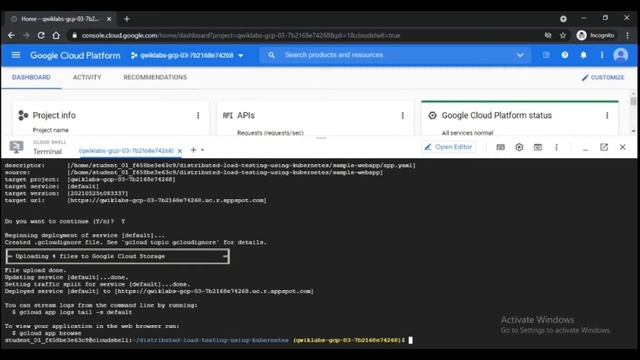Expand the new tab dropdown arrow
The width and height of the screenshot is (640, 360).
pyautogui.click(x=202, y=150)
